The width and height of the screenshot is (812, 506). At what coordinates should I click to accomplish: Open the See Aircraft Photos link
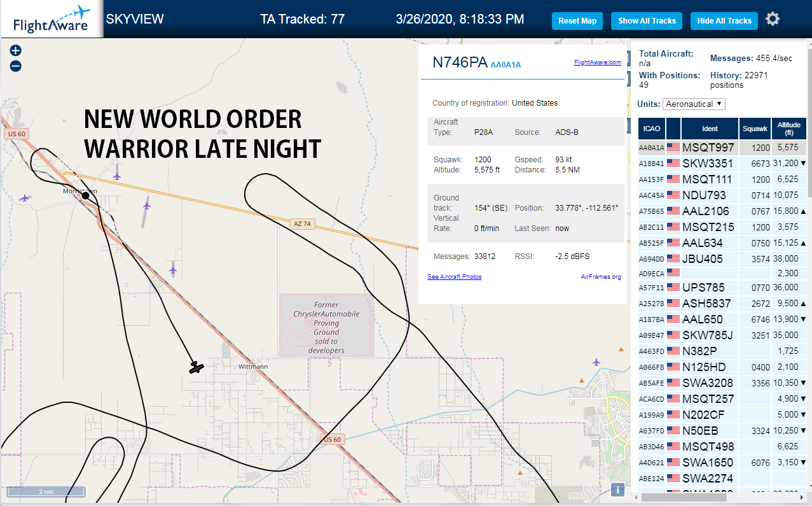tap(454, 277)
